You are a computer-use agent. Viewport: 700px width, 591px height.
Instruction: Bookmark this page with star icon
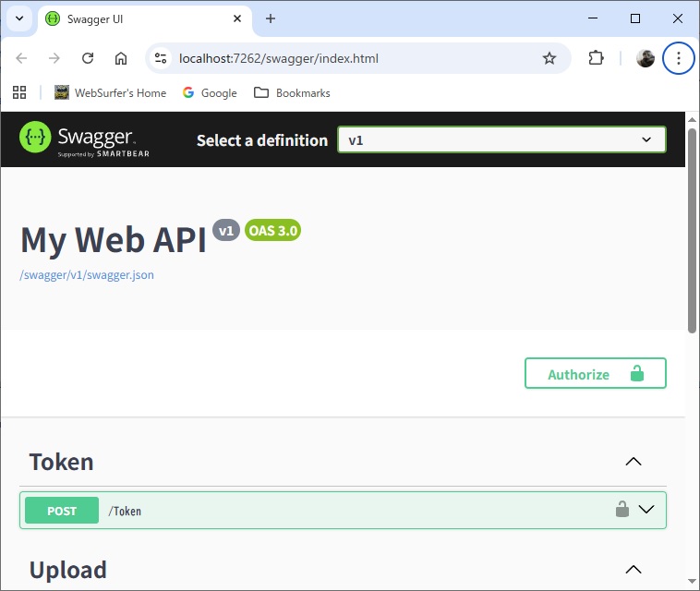(549, 58)
